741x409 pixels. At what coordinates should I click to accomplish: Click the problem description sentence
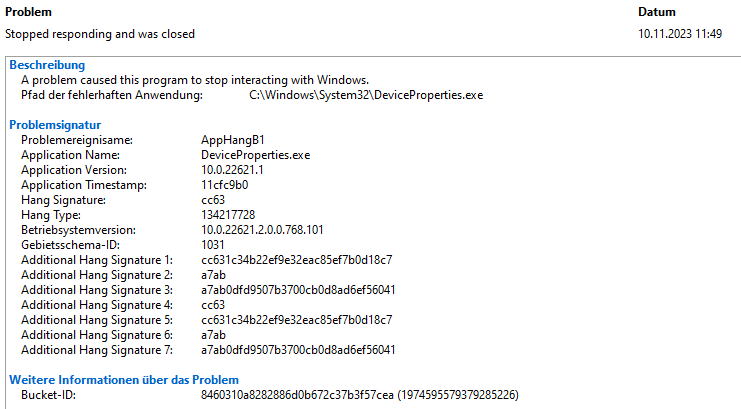point(195,80)
